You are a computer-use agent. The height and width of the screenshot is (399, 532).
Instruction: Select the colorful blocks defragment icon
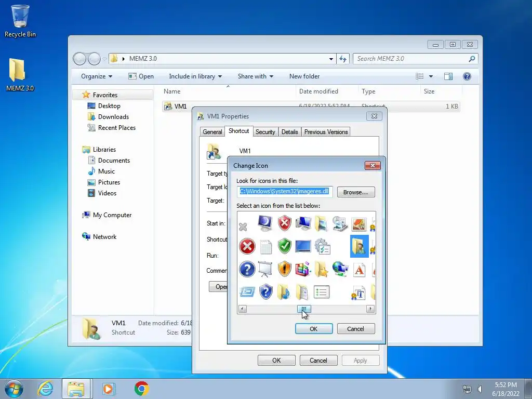303,270
